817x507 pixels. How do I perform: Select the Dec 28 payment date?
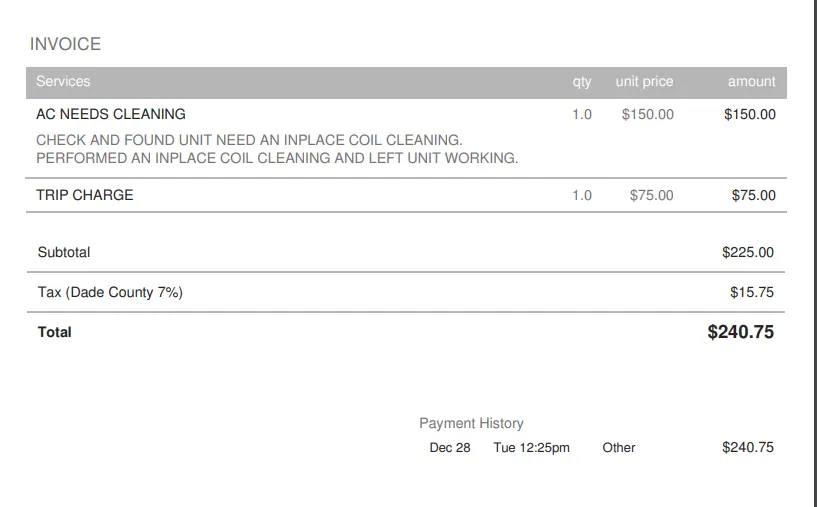point(450,448)
